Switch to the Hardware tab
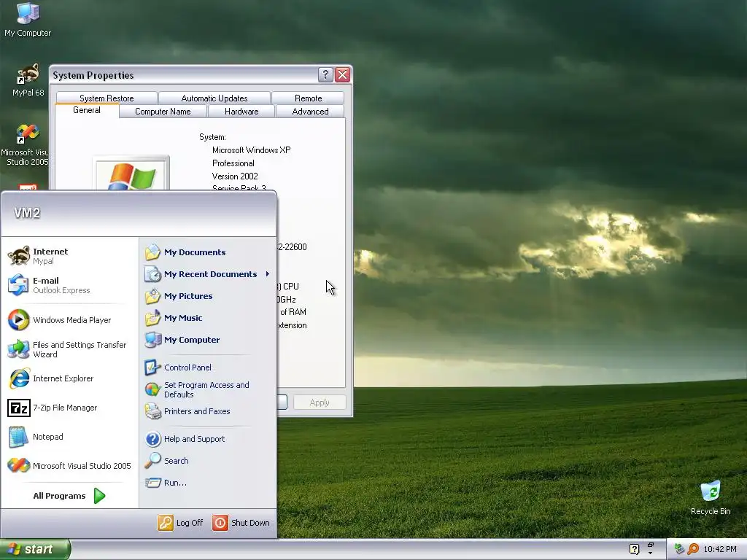Viewport: 747px width, 560px height. pos(241,112)
